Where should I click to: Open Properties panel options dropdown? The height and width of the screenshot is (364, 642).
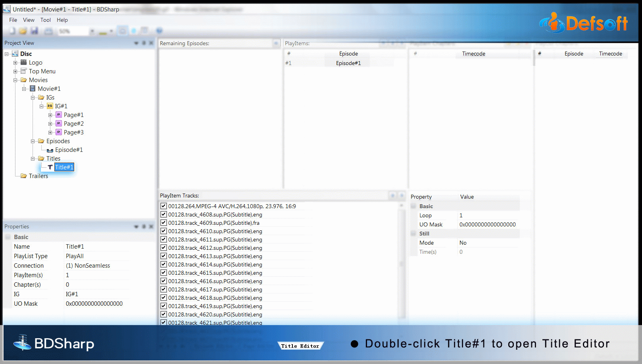136,226
